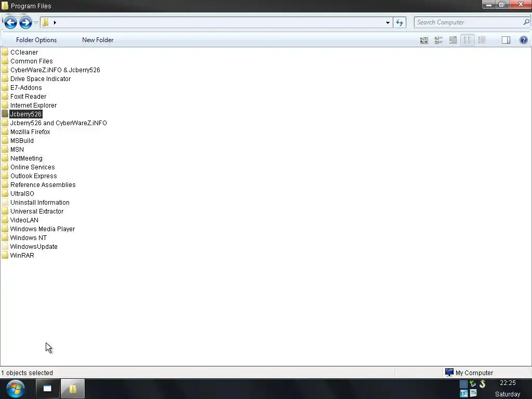Select the Uninstall Information folder

(x=40, y=202)
